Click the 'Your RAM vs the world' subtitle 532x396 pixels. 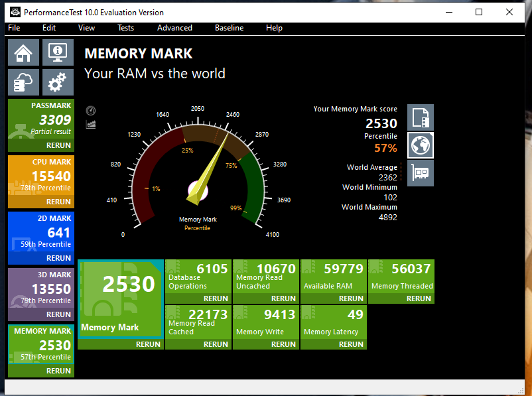155,73
